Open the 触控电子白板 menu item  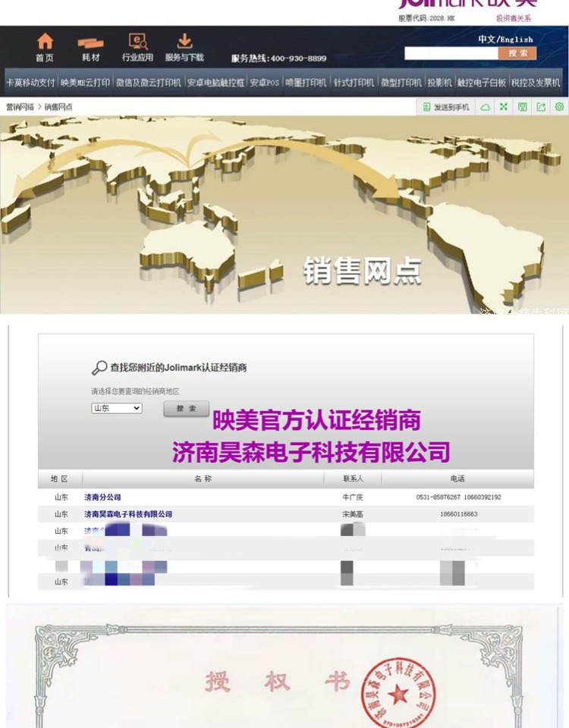click(x=481, y=83)
